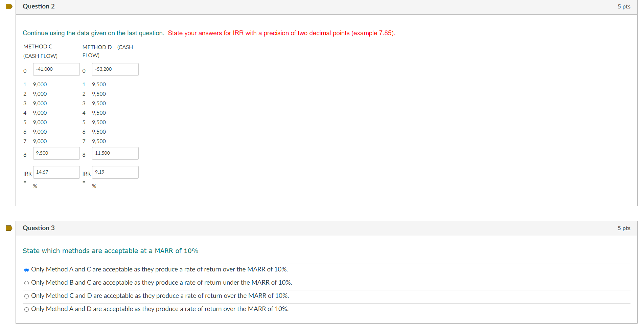Flag Question 2 for review
The height and width of the screenshot is (331, 644).
click(x=9, y=6)
